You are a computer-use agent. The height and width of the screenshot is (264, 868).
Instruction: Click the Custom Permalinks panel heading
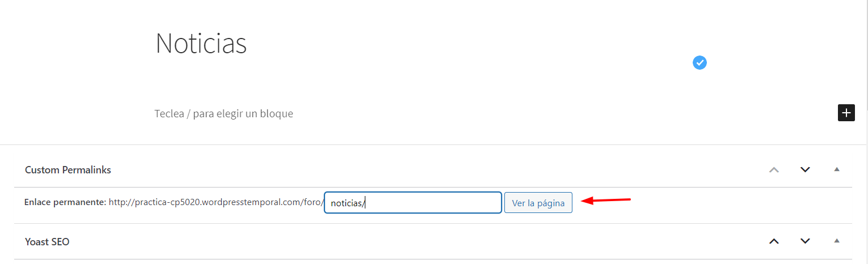tap(68, 170)
